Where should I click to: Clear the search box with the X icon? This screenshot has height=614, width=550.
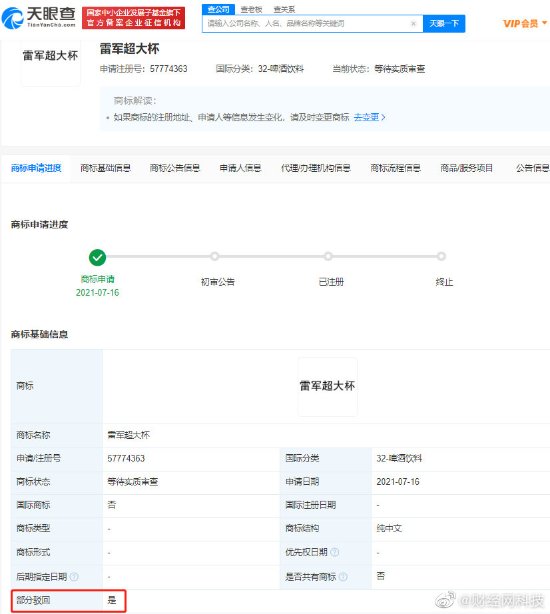coord(413,23)
